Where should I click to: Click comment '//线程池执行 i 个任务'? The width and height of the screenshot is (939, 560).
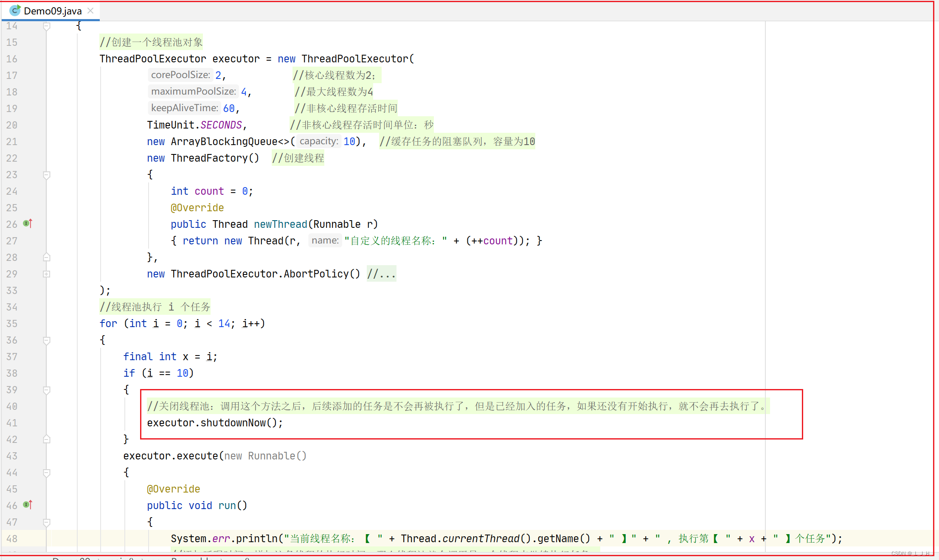pos(155,307)
